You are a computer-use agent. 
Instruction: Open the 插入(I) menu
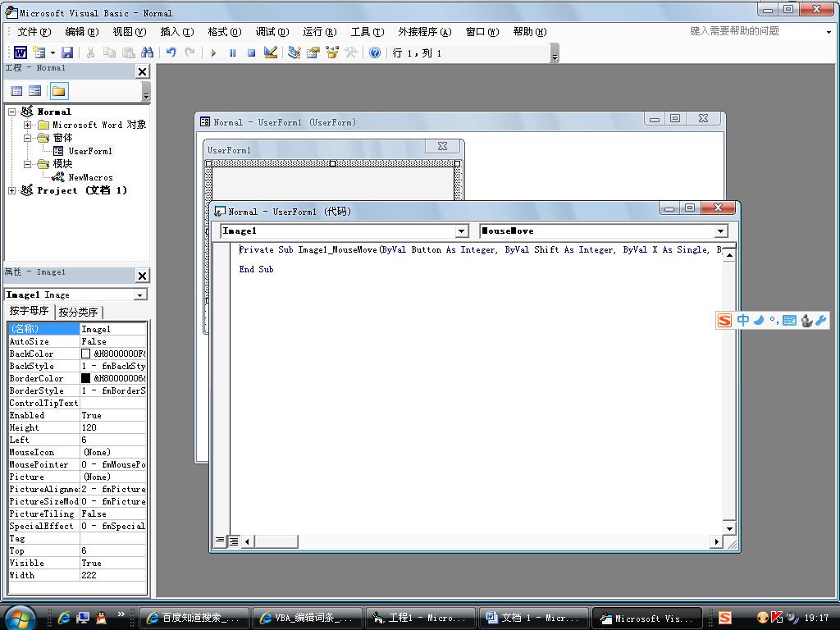pos(177,32)
